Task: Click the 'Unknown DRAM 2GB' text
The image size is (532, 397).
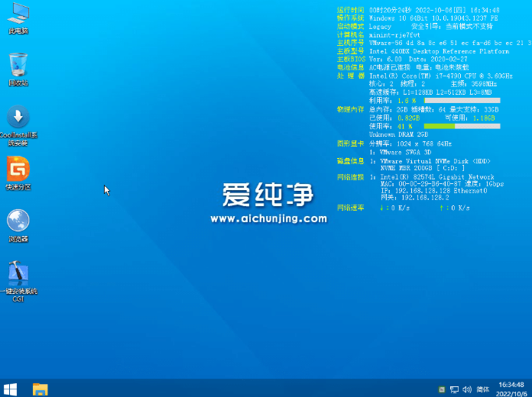Action: coord(399,134)
